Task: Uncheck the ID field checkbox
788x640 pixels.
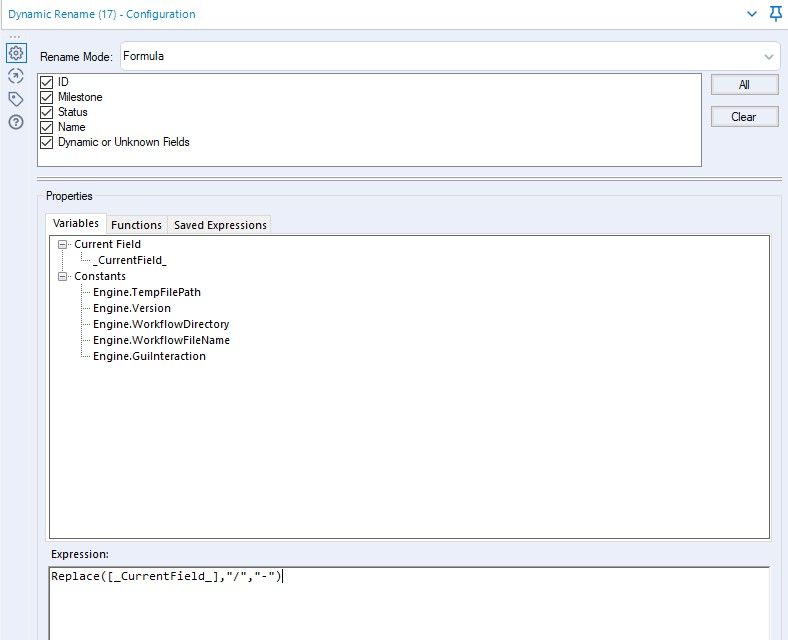Action: pyautogui.click(x=47, y=82)
